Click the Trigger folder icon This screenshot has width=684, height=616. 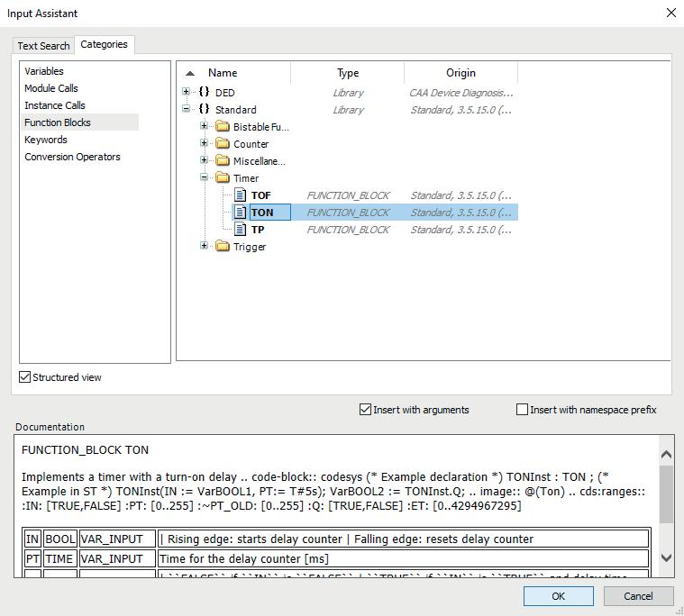[223, 246]
